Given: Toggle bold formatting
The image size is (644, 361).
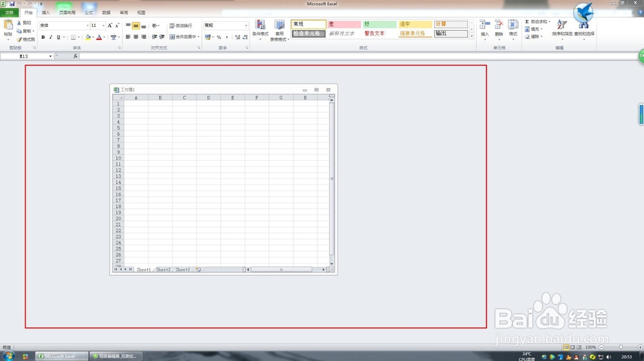Looking at the screenshot, I should (x=43, y=37).
